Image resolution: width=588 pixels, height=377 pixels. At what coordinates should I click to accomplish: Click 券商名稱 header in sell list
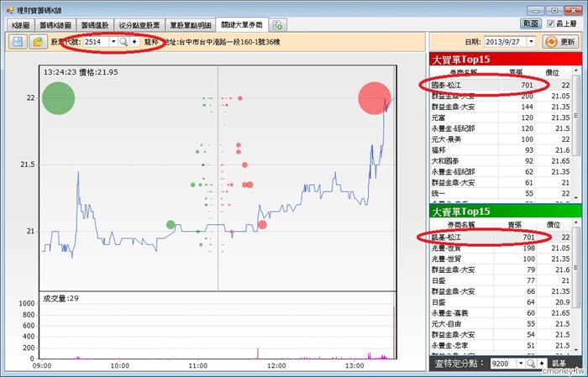pyautogui.click(x=462, y=225)
